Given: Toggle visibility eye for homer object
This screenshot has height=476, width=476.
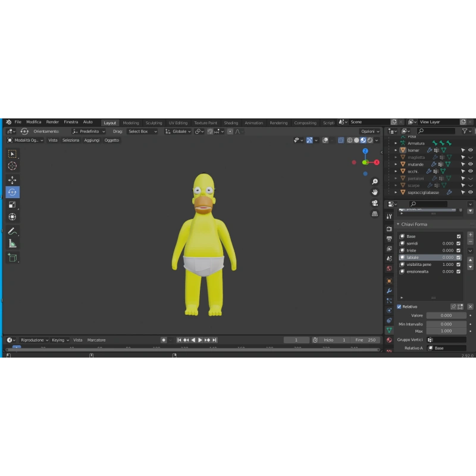Looking at the screenshot, I should coord(470,151).
